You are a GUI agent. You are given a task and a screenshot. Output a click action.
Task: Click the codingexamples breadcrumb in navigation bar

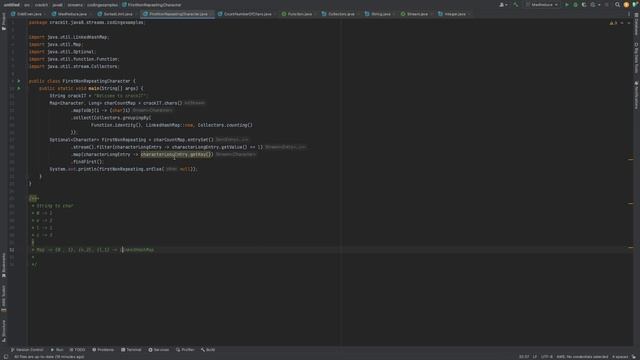coord(102,5)
